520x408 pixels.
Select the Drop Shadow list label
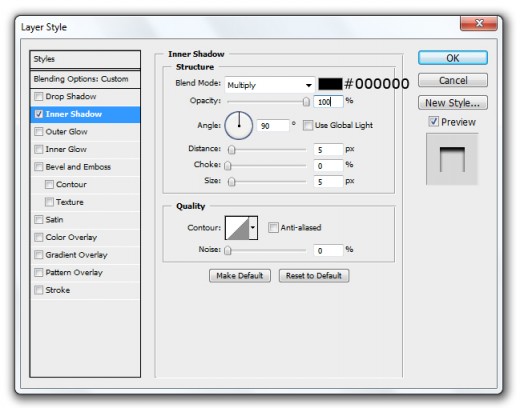click(x=71, y=97)
